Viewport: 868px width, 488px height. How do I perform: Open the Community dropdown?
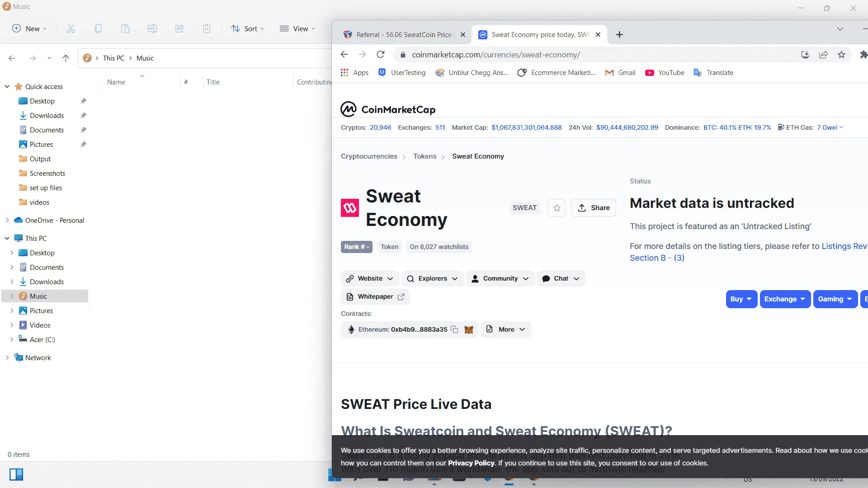pos(500,279)
